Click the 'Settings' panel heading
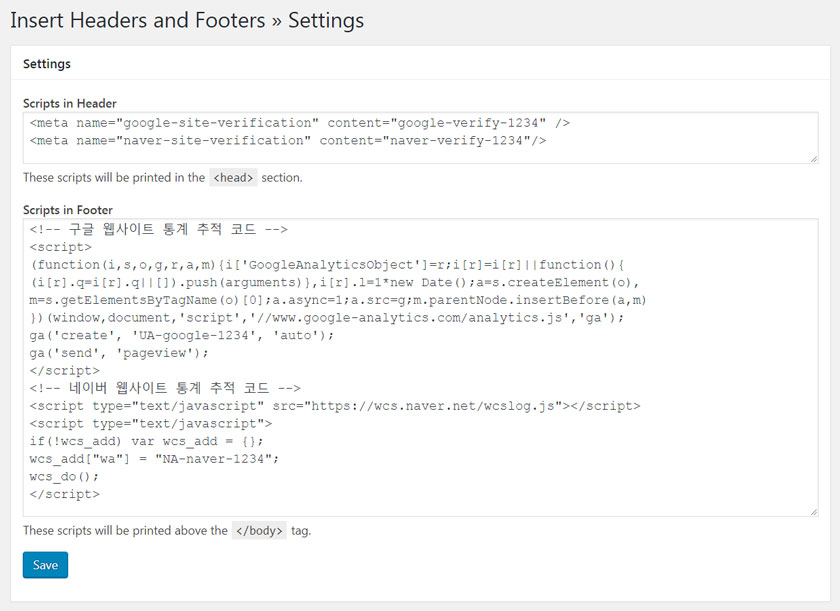The width and height of the screenshot is (840, 611). pyautogui.click(x=47, y=64)
